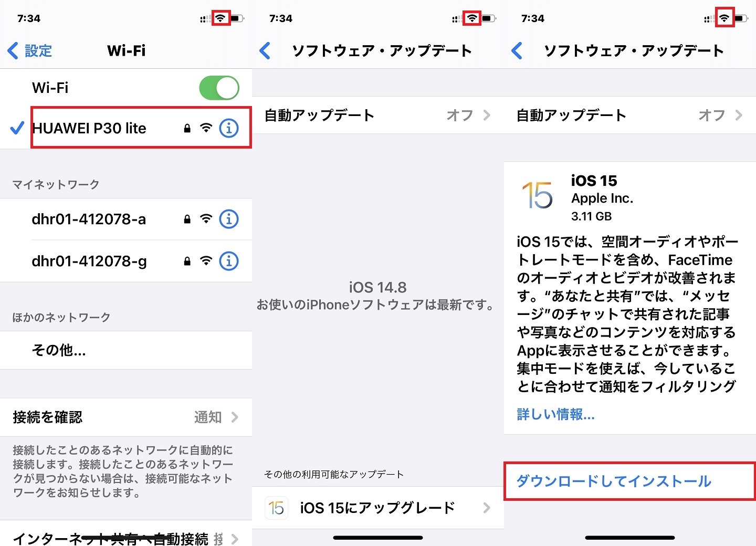
Task: Tap back arrow on middle ソフトウェア・アップデート screen
Action: point(265,51)
